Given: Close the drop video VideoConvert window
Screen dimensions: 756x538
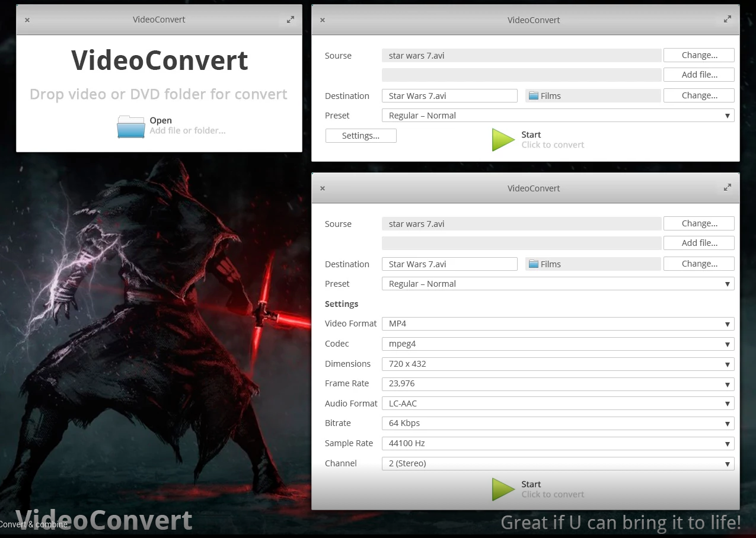Looking at the screenshot, I should click(x=27, y=20).
